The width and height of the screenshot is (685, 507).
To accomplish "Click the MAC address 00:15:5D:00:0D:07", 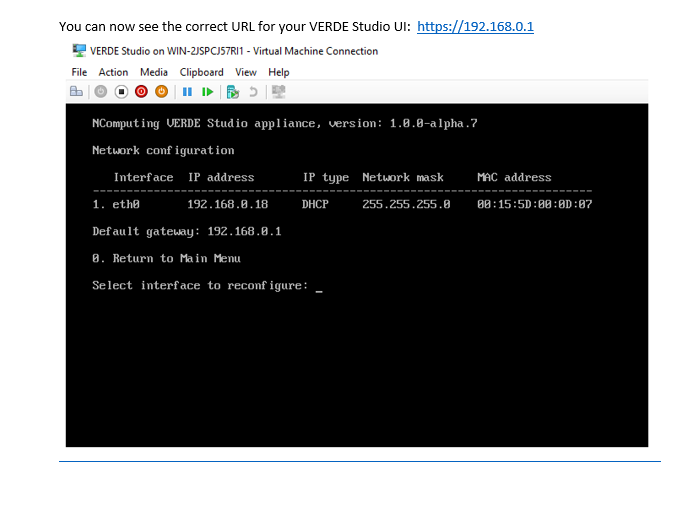I will (535, 204).
